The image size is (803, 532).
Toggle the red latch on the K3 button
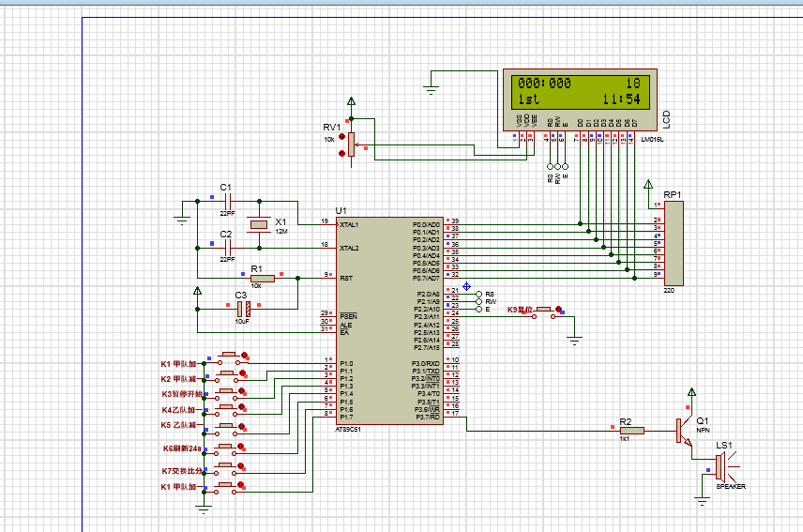(242, 391)
